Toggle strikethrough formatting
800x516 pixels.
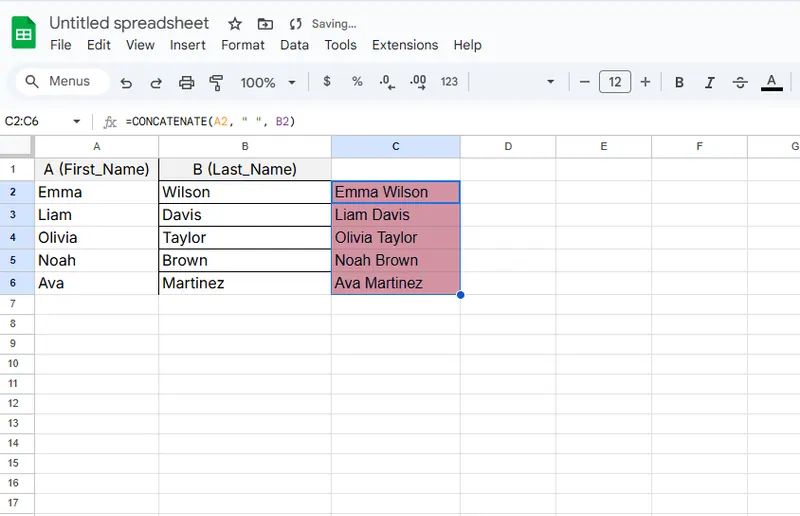pos(740,83)
